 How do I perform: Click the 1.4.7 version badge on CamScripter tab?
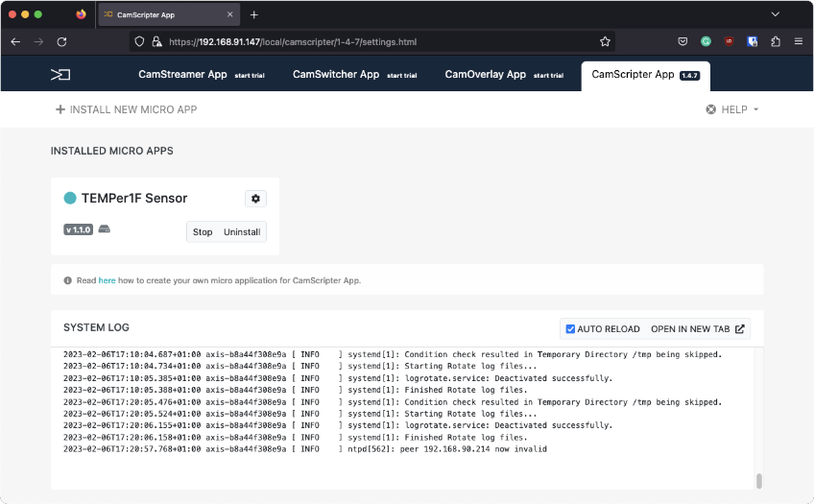click(x=690, y=76)
